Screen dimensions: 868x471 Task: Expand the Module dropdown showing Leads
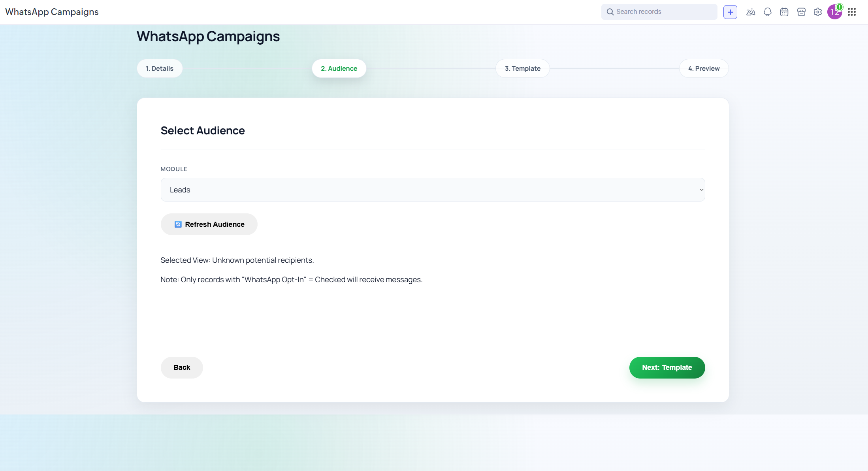coord(433,190)
